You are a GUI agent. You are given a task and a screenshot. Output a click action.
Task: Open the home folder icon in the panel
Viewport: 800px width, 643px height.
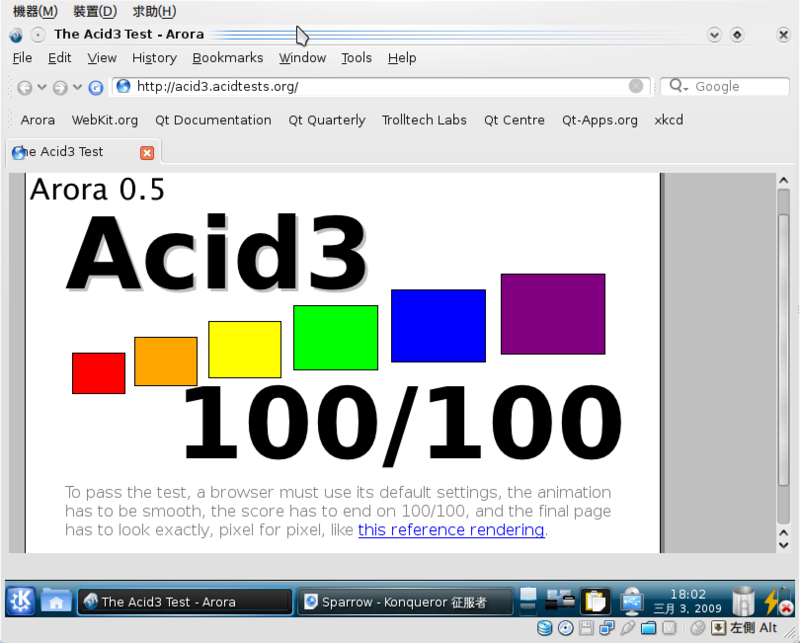pos(56,601)
